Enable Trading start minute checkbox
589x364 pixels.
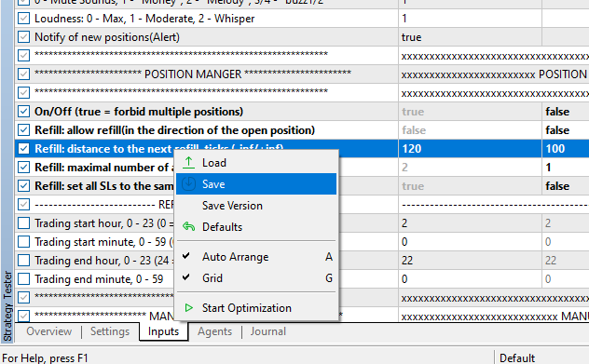click(23, 242)
